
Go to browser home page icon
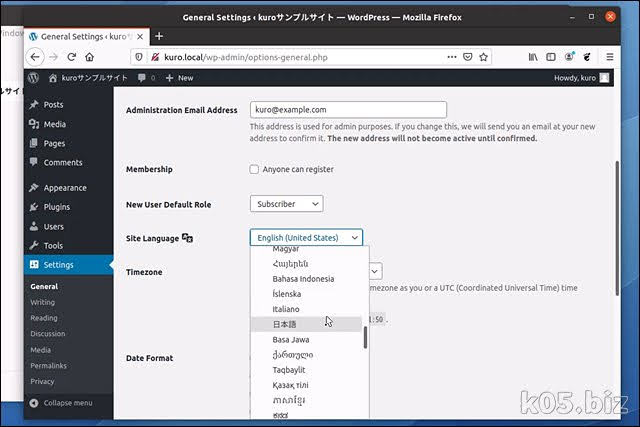pos(90,57)
